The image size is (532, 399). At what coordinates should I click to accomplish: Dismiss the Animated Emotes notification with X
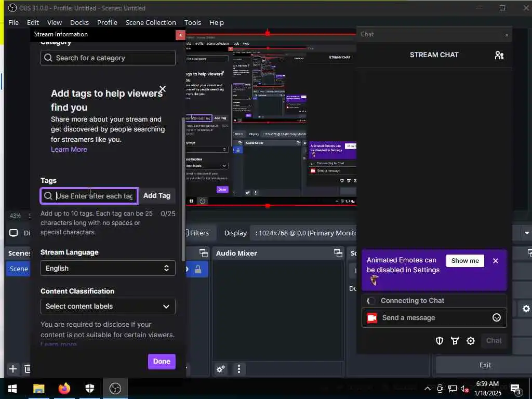click(x=495, y=261)
